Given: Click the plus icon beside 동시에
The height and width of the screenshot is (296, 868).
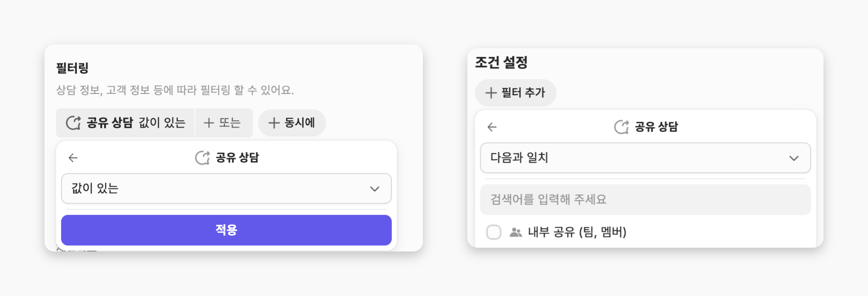Looking at the screenshot, I should (274, 123).
